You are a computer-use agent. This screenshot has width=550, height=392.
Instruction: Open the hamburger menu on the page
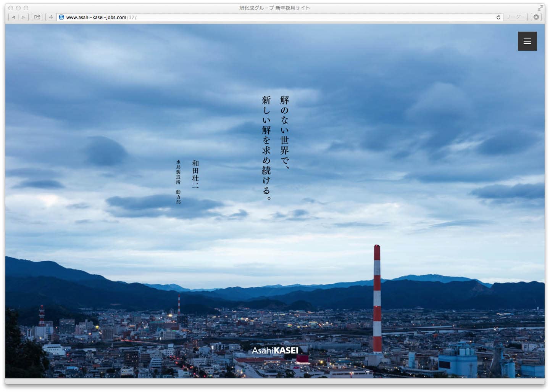click(x=527, y=41)
